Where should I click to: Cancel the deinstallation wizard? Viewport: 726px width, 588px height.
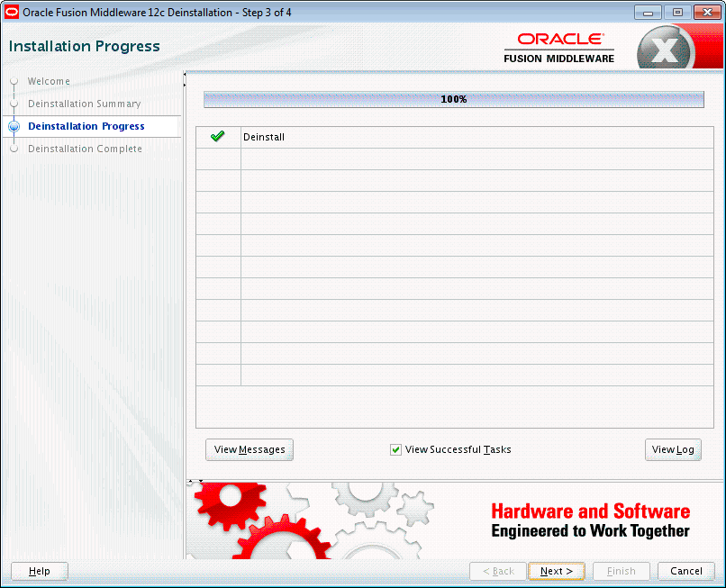[686, 571]
